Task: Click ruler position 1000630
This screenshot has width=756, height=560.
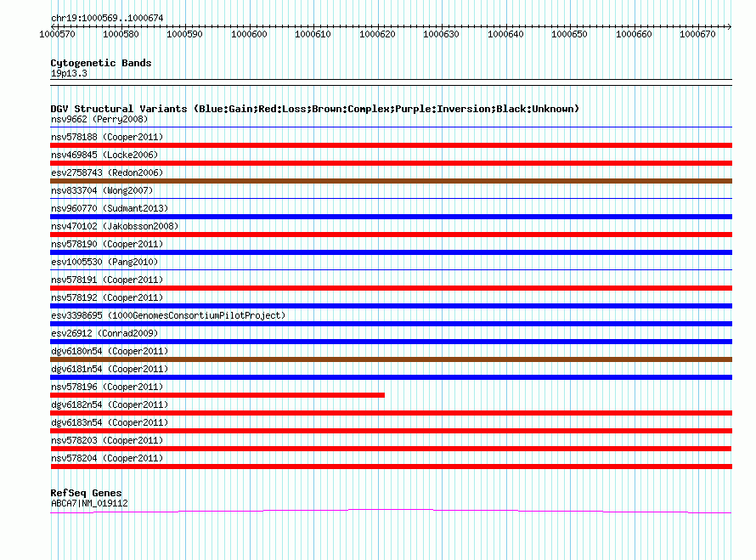Action: (x=441, y=34)
